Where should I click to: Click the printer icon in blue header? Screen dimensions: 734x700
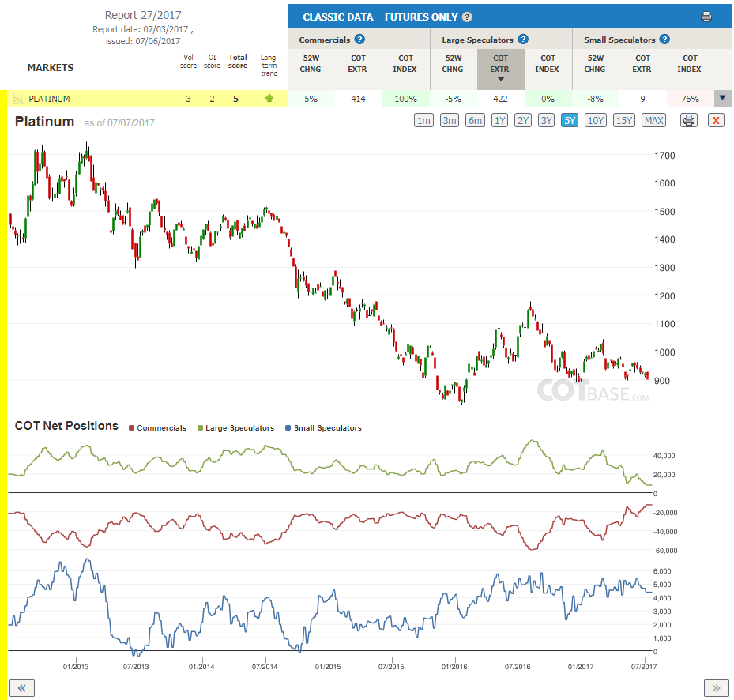pyautogui.click(x=706, y=17)
